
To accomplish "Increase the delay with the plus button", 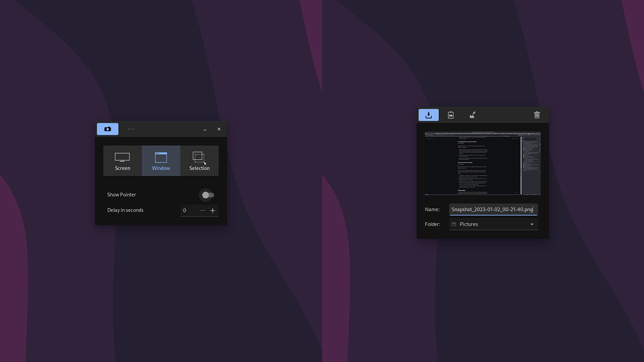I will [212, 210].
